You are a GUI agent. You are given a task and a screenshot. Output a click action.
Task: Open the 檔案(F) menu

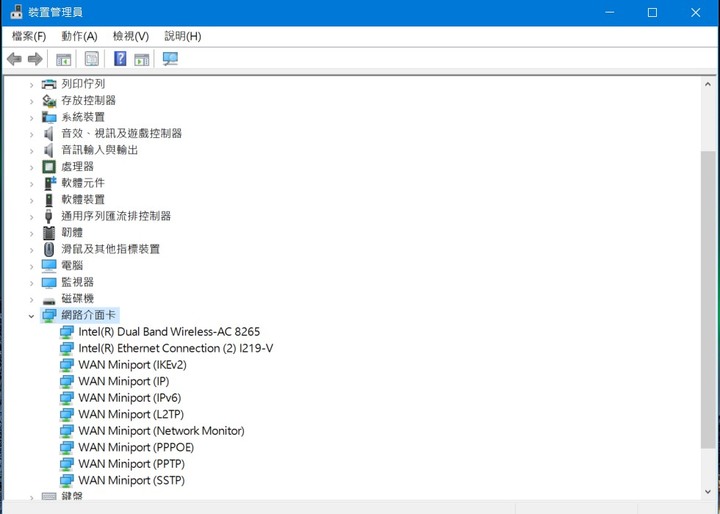pos(29,36)
